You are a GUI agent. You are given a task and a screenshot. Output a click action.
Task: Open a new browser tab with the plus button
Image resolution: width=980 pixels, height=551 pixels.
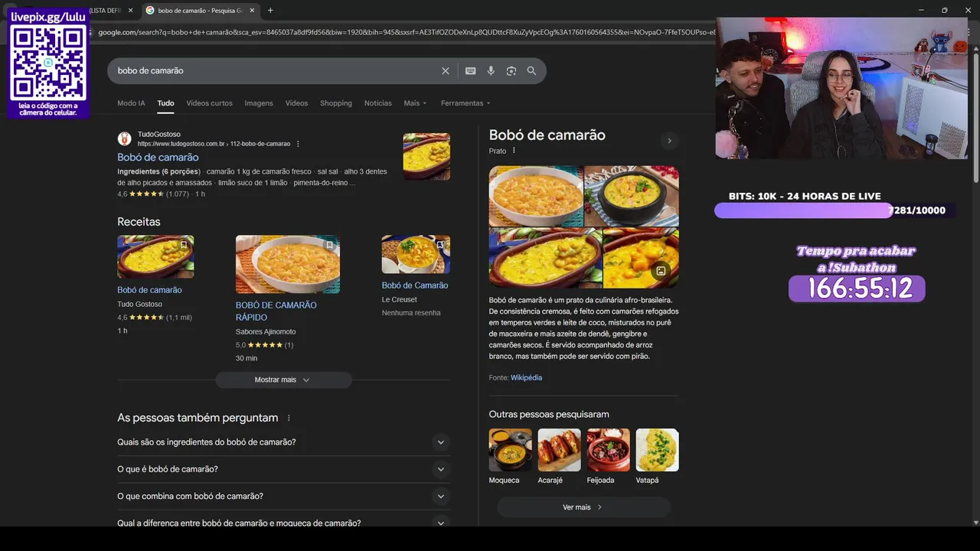coord(270,10)
